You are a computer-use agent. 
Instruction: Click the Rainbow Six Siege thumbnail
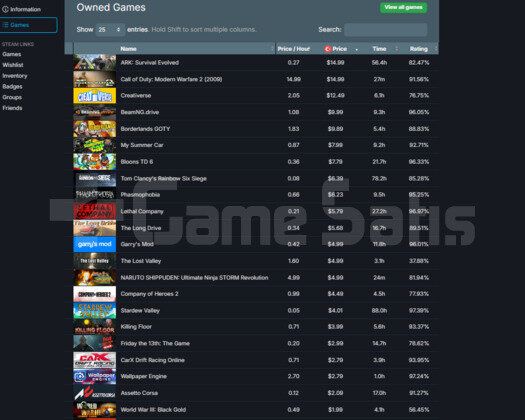coord(95,179)
